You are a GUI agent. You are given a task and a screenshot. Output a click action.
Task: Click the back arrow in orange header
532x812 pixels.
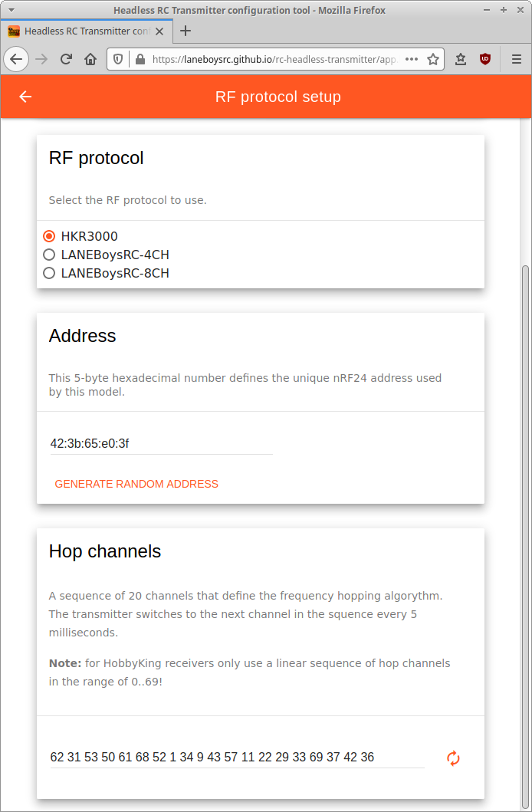click(25, 97)
